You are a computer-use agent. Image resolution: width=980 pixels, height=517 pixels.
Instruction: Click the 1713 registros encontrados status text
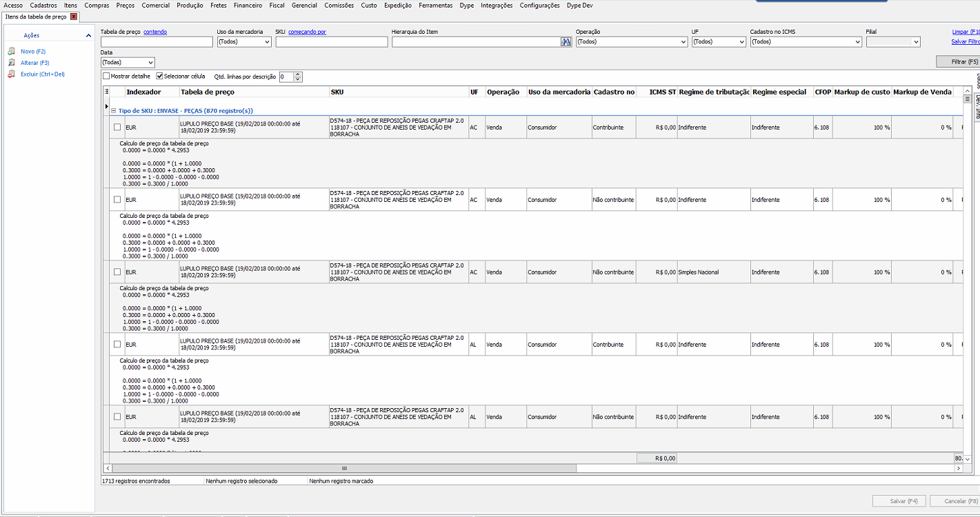click(136, 481)
